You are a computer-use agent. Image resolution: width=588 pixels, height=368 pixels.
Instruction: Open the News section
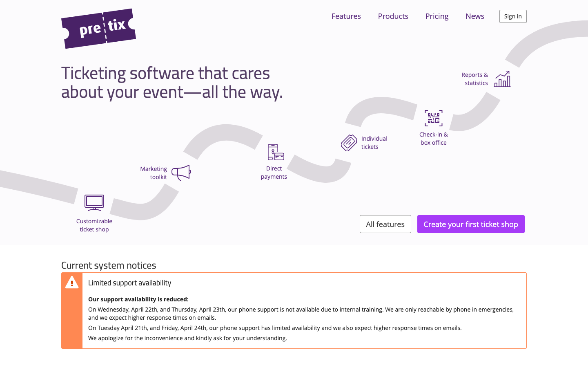(x=474, y=16)
